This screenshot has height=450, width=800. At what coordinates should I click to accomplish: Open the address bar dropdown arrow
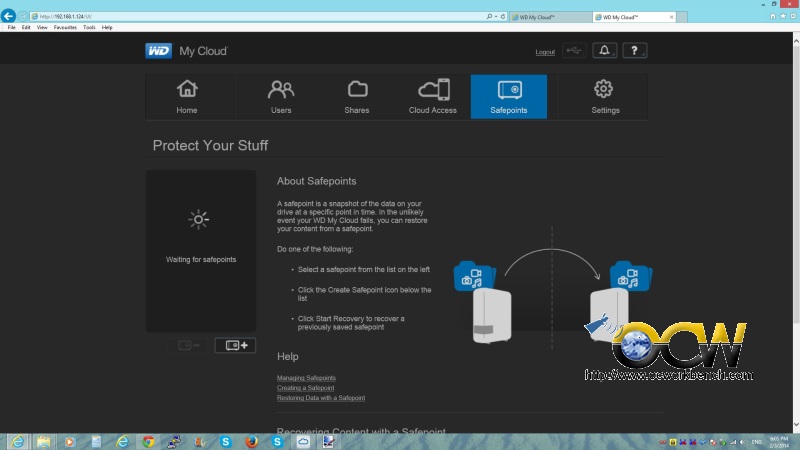pos(496,16)
